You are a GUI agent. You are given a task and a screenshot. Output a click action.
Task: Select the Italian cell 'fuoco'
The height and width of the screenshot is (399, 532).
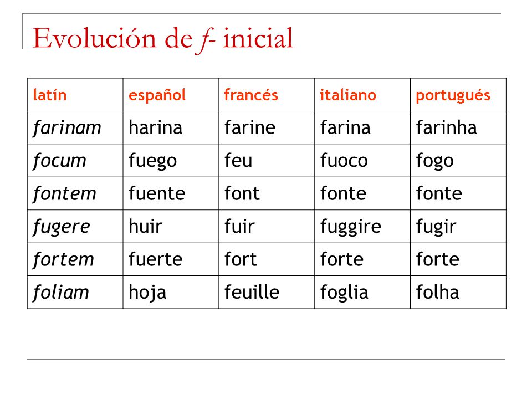[362, 161]
